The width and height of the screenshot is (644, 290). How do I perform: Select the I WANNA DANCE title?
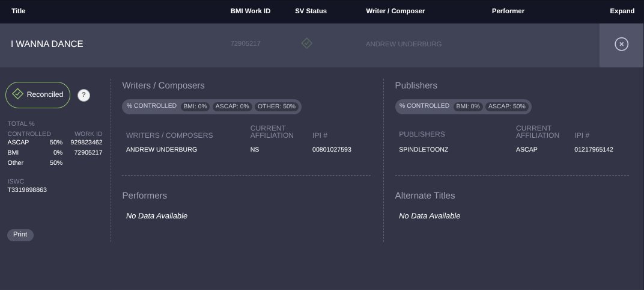pos(47,44)
